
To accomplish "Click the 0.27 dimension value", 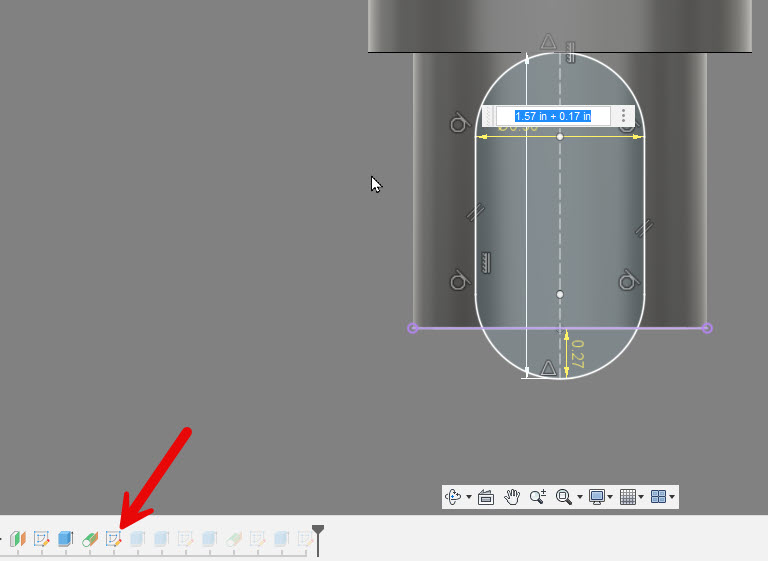I will [577, 354].
